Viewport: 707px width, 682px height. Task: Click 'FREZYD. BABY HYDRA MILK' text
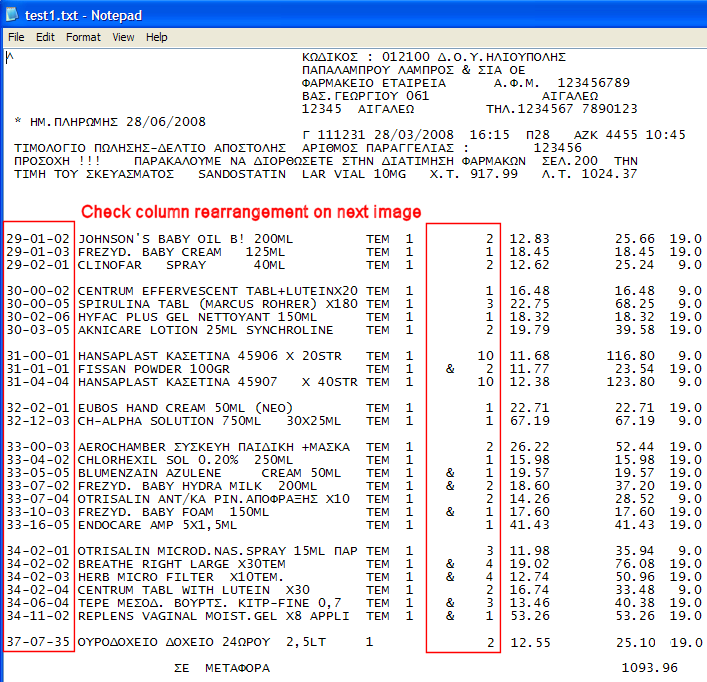click(x=169, y=486)
